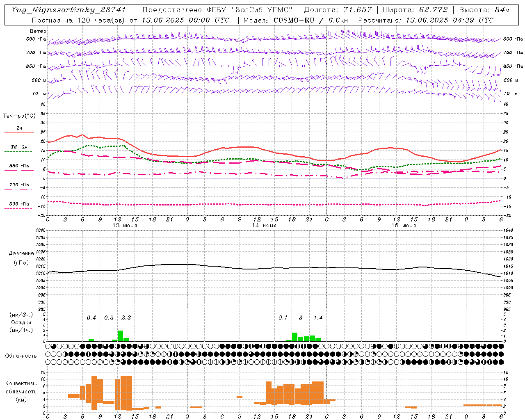This screenshot has width=525, height=420.
Task: Click the station title Yug_Nignesortimky_23741
Action: coord(68,10)
